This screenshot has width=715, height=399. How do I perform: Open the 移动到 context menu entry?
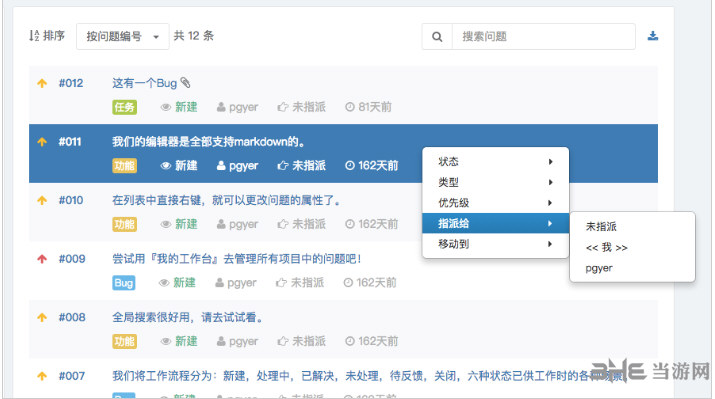[x=496, y=244]
